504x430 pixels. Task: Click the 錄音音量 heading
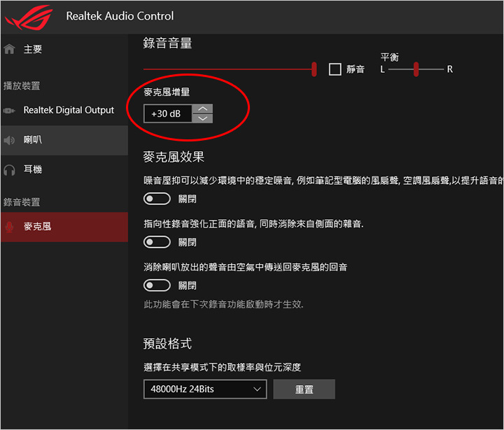(x=167, y=43)
